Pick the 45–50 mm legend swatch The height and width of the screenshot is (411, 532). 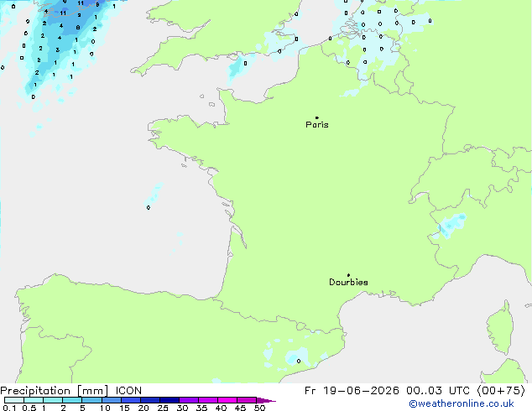[247, 400]
